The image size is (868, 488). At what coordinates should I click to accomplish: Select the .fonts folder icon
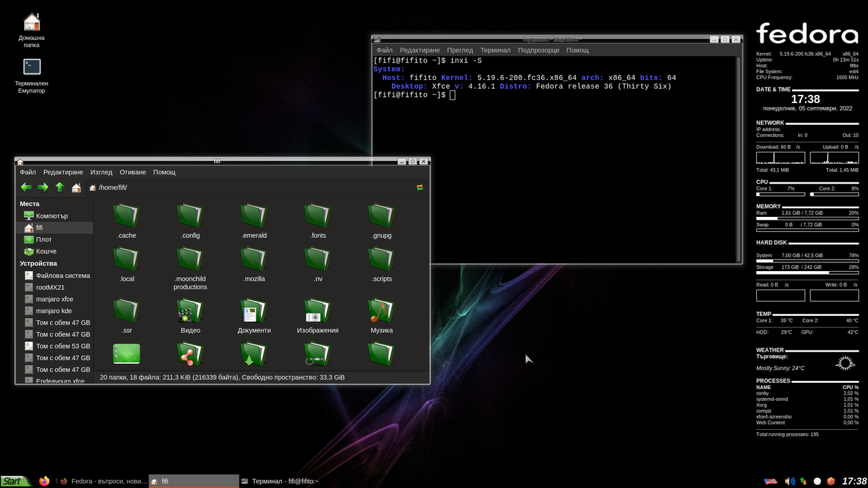click(x=318, y=216)
